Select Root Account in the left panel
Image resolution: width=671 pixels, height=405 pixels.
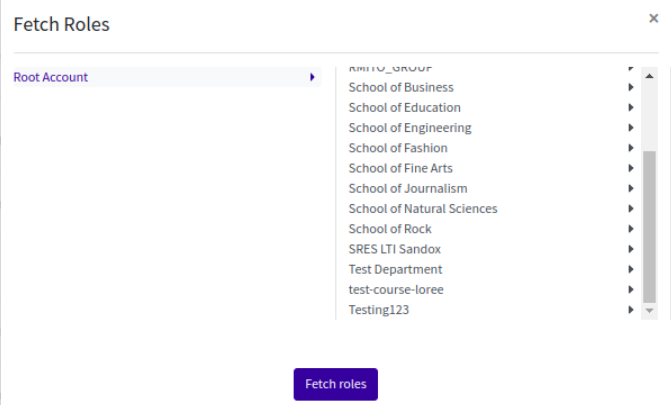pos(51,77)
